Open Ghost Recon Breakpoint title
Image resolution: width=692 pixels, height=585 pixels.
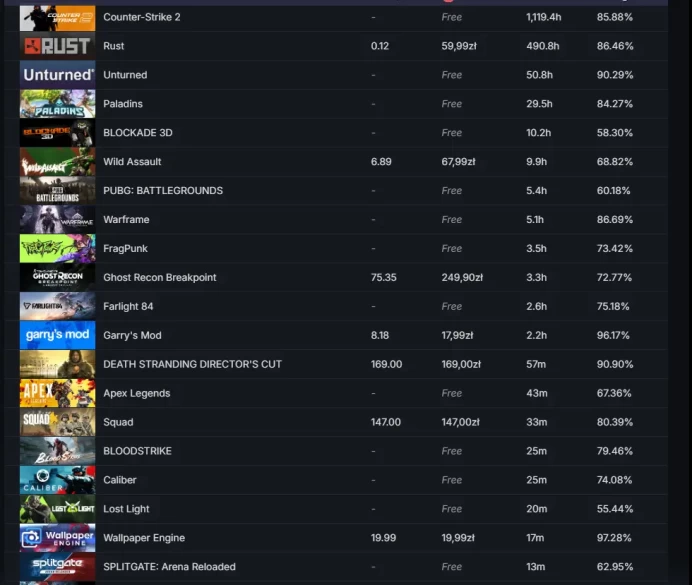coord(160,278)
